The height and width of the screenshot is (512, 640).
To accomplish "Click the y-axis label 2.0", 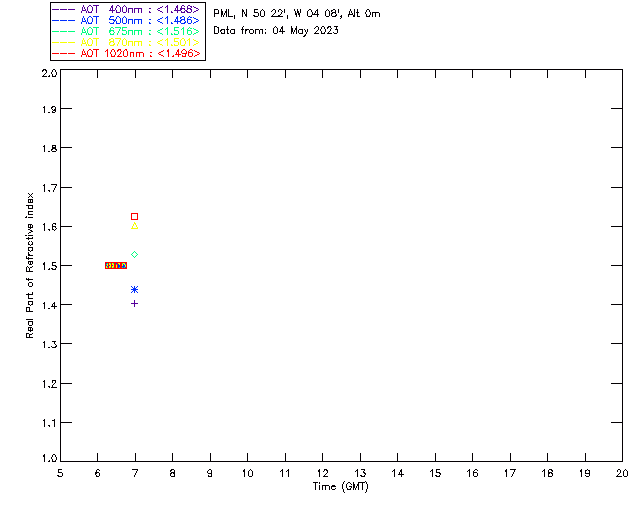I will (x=49, y=73).
